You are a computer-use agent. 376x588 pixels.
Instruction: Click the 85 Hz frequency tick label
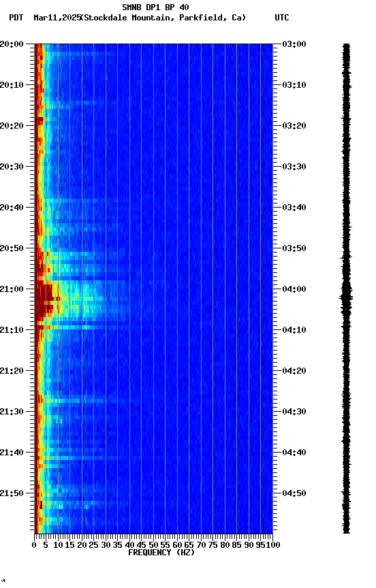pyautogui.click(x=236, y=545)
